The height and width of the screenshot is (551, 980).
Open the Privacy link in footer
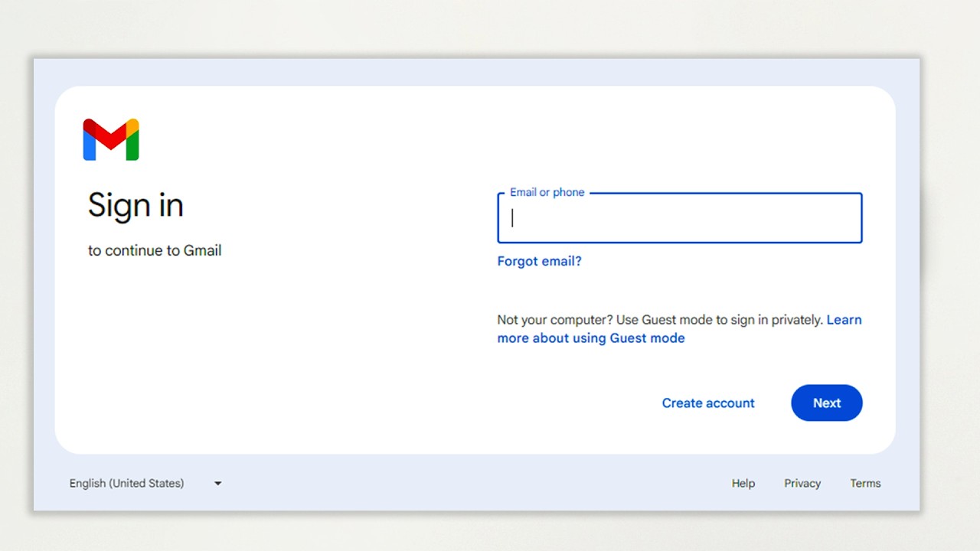(802, 483)
